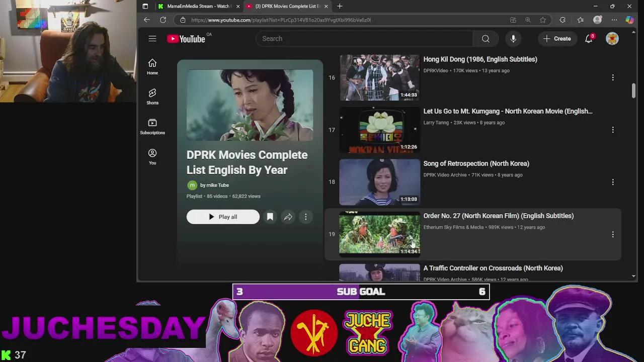Open the notifications bell
The image size is (644, 362).
(x=589, y=39)
